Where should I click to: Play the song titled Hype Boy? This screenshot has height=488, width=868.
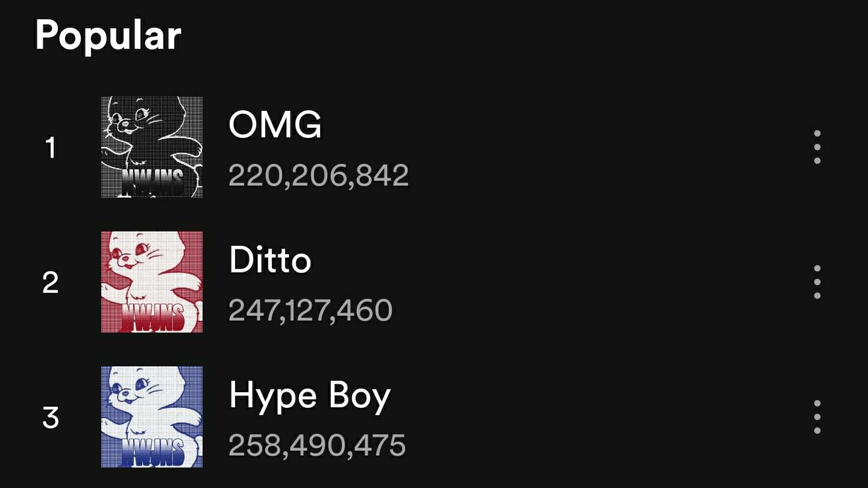[x=310, y=396]
